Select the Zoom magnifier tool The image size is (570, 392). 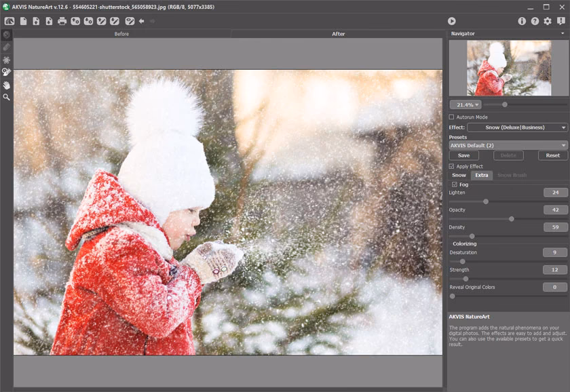pos(7,98)
